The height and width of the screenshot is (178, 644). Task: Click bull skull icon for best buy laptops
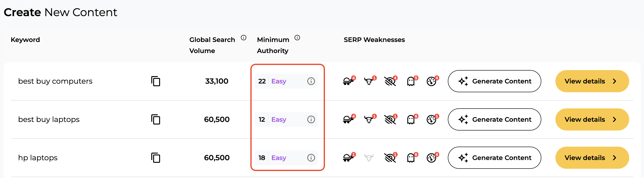pos(369,119)
